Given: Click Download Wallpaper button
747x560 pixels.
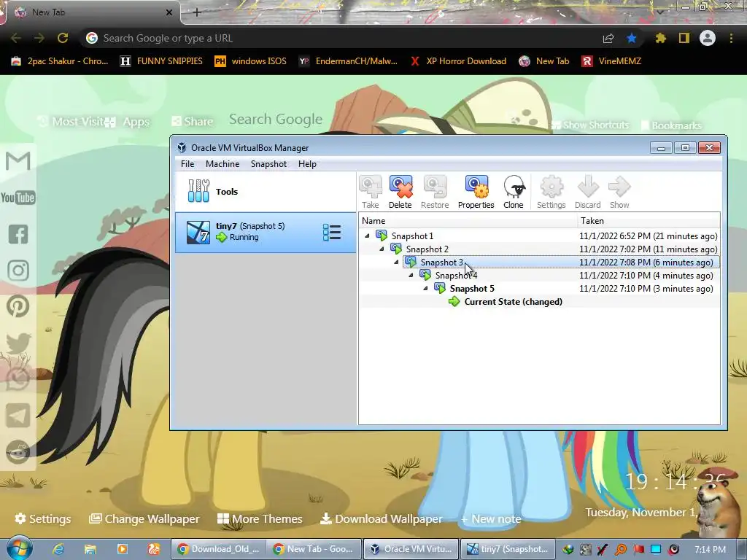Looking at the screenshot, I should coord(381,518).
